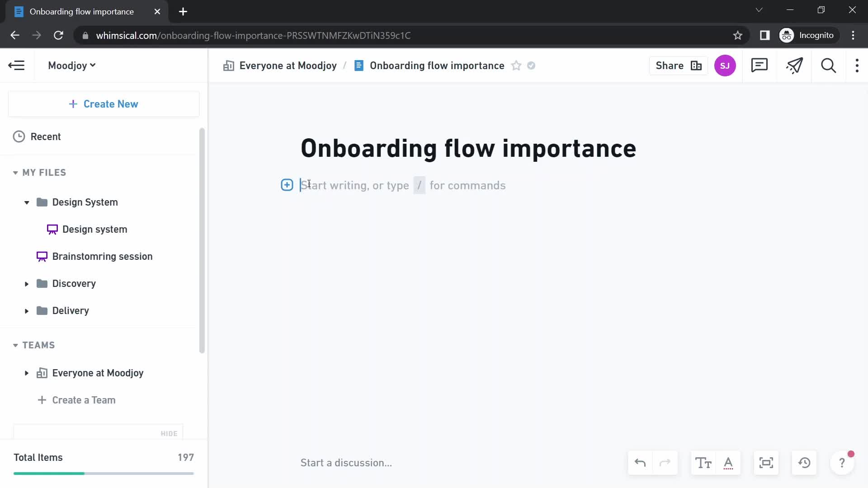This screenshot has height=488, width=868.
Task: Click the Start writing text field
Action: [403, 185]
